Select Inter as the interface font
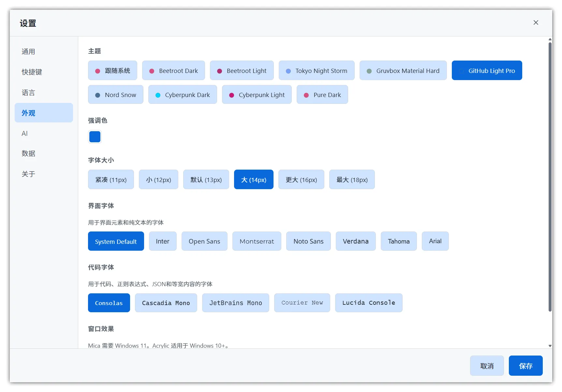 (162, 241)
